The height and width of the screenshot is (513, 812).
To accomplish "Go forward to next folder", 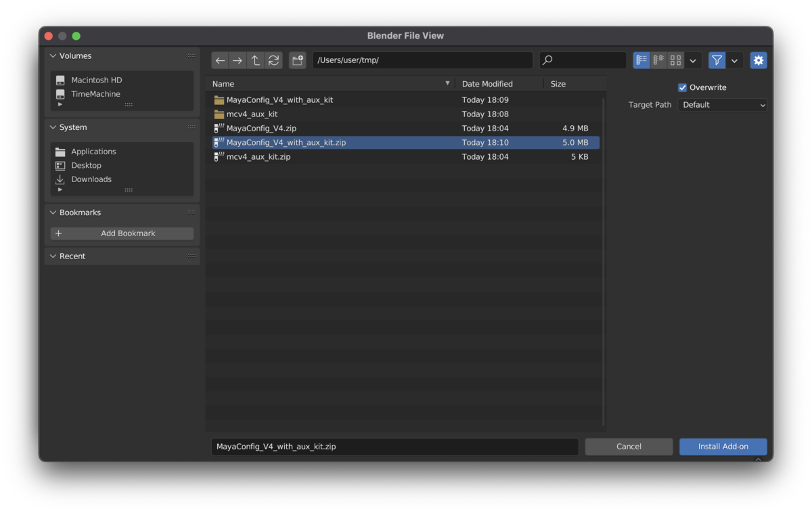I will click(x=238, y=60).
